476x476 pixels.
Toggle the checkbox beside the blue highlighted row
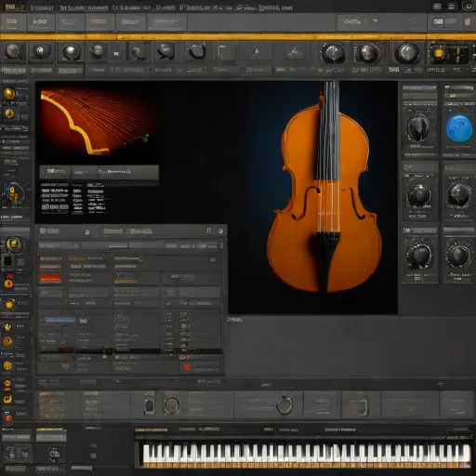(41, 320)
